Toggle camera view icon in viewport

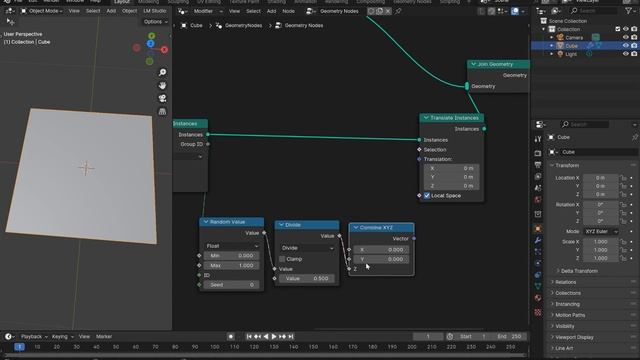pos(162,98)
